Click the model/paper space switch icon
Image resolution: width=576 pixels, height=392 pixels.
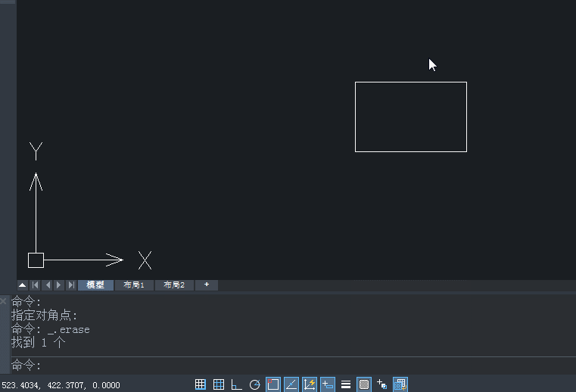coord(400,384)
